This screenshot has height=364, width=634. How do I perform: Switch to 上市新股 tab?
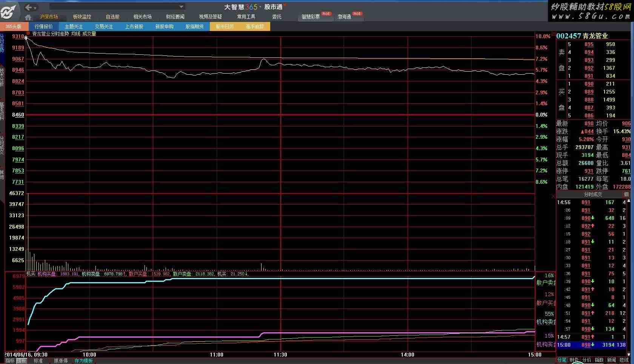pos(134,26)
